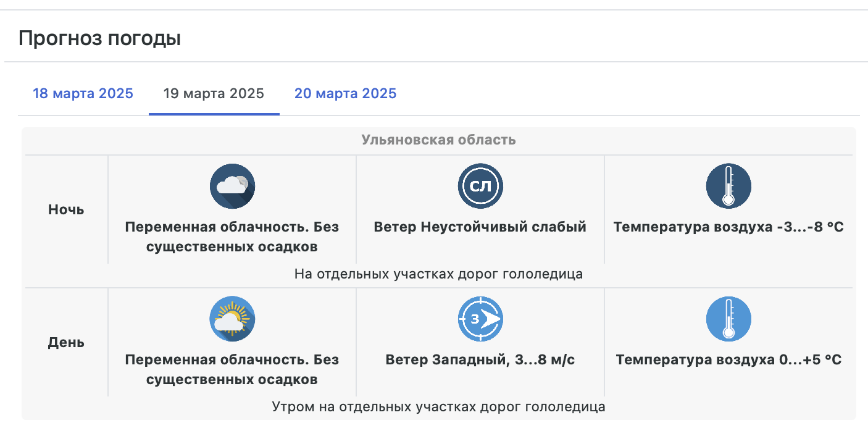Click the Температура воздуха 0...+5 °C text

click(x=728, y=359)
